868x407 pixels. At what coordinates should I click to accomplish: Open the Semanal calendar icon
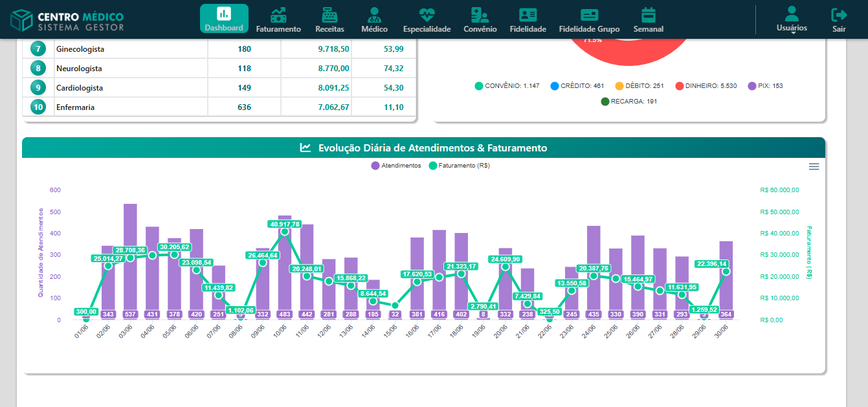648,15
